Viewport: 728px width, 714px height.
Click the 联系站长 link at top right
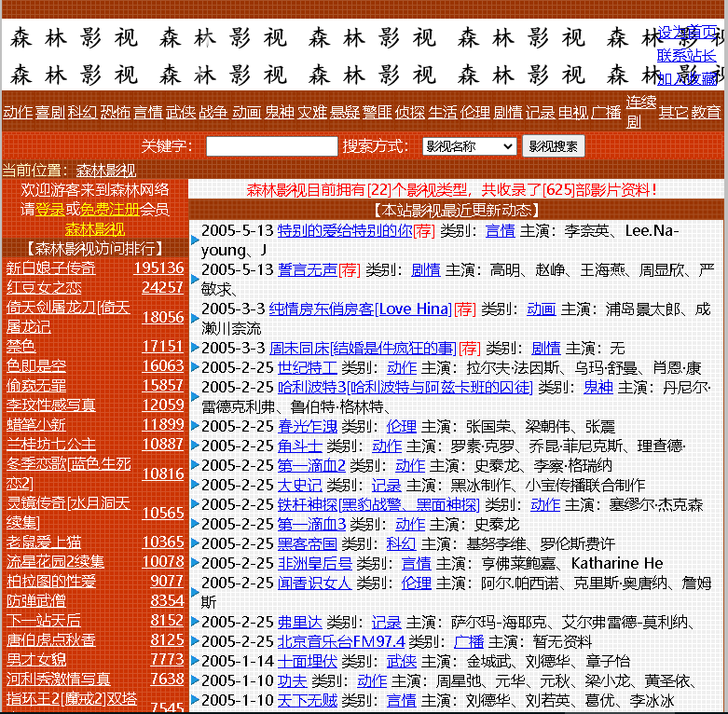(x=687, y=56)
